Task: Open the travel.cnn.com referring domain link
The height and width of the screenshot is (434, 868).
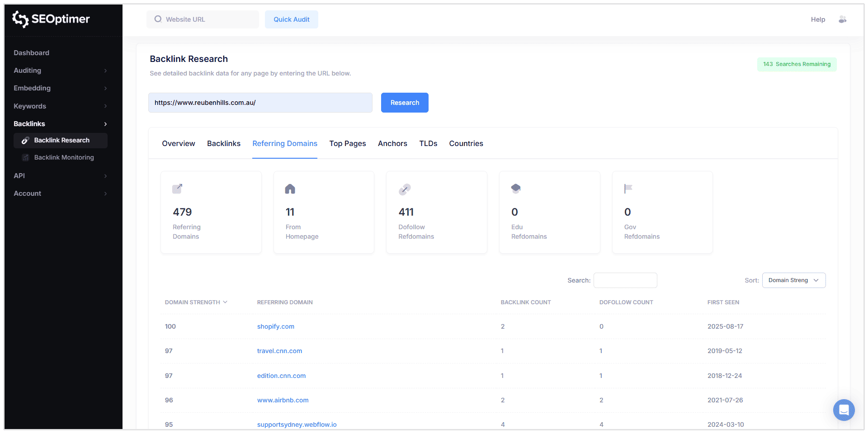Action: coord(279,351)
